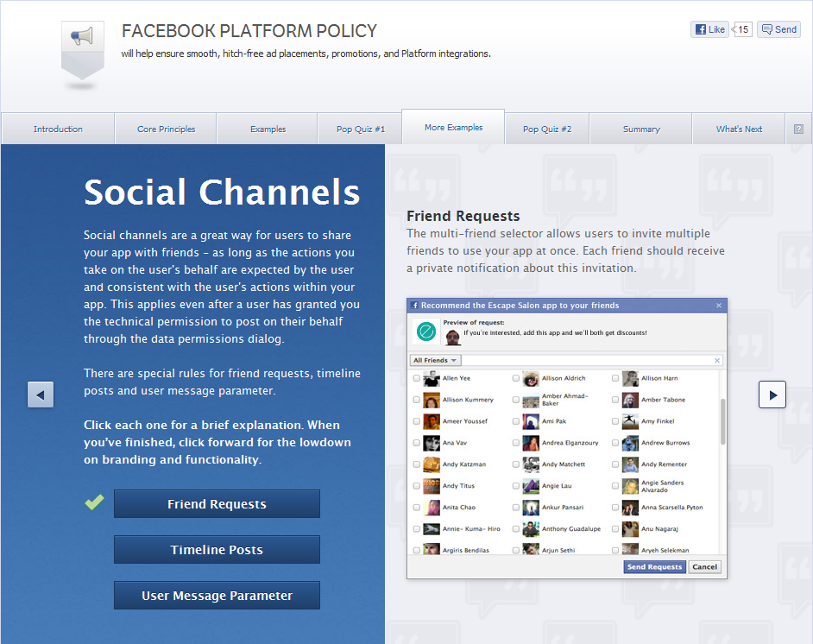813x644 pixels.
Task: Tick the Amber Ahmad-Baker checkbox
Action: pyautogui.click(x=516, y=400)
